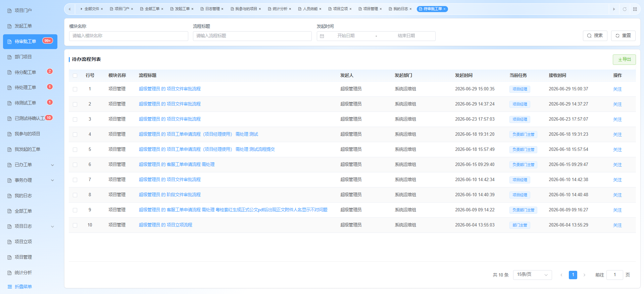Check the checkbox for row 10
Screen dimensions: 644x294
tap(75, 225)
